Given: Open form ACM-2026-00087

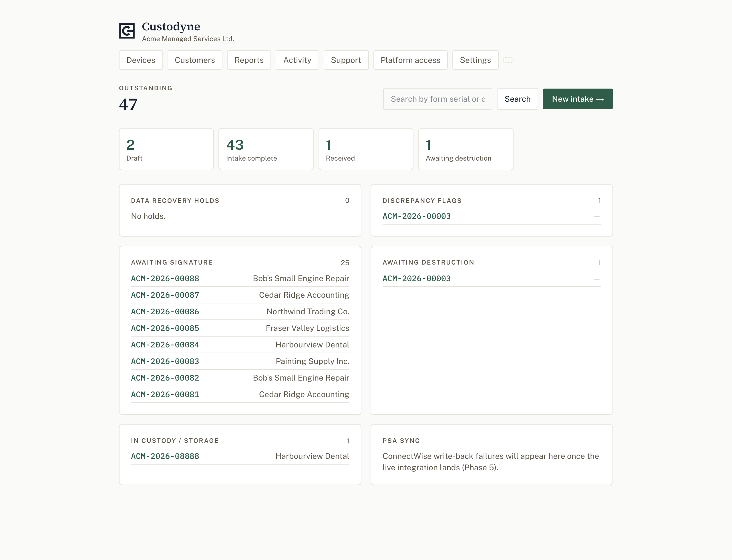Looking at the screenshot, I should click(165, 295).
